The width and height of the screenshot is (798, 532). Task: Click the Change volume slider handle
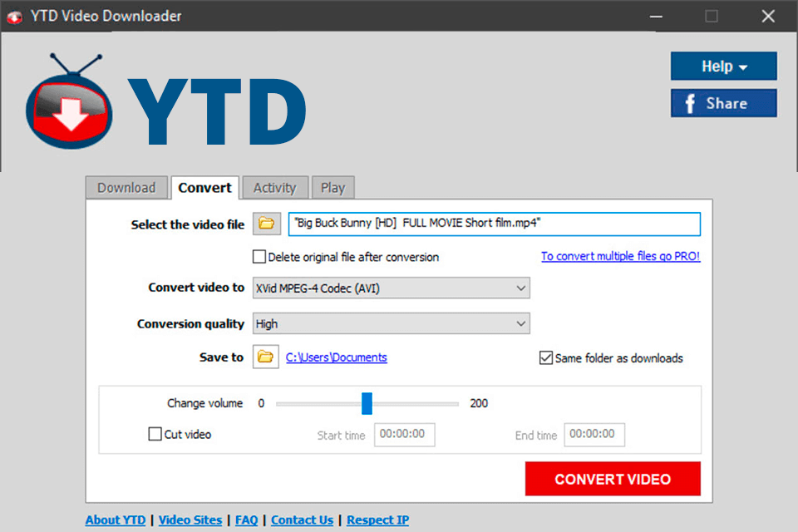pos(367,403)
